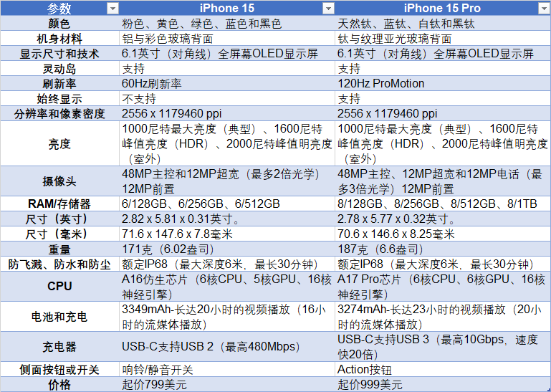This screenshot has width=551, height=392.
Task: Select cell 71.6 x 147.6 x 7.8毫米
Action: pyautogui.click(x=227, y=234)
